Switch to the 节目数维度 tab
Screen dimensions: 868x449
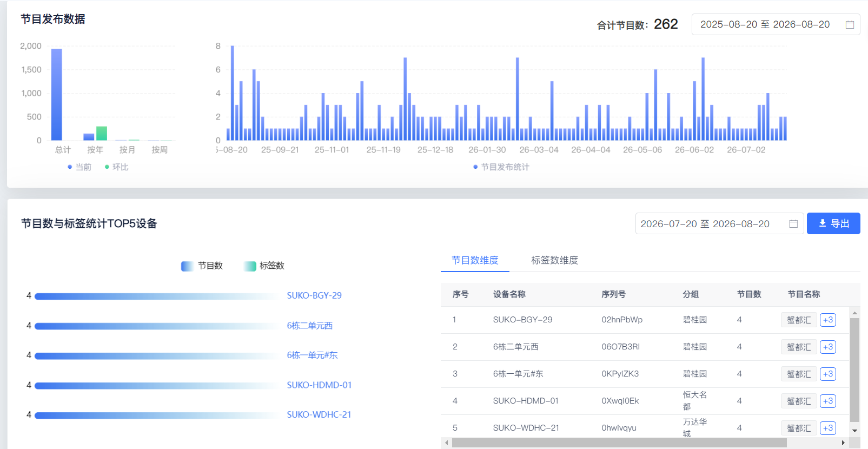[475, 260]
